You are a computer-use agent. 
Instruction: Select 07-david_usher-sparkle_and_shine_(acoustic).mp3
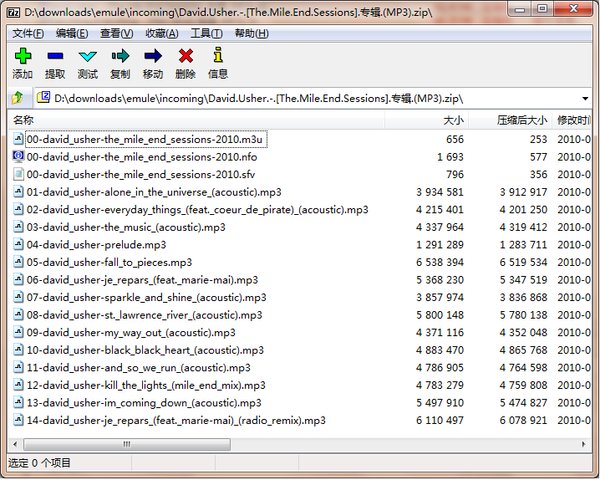click(x=147, y=297)
